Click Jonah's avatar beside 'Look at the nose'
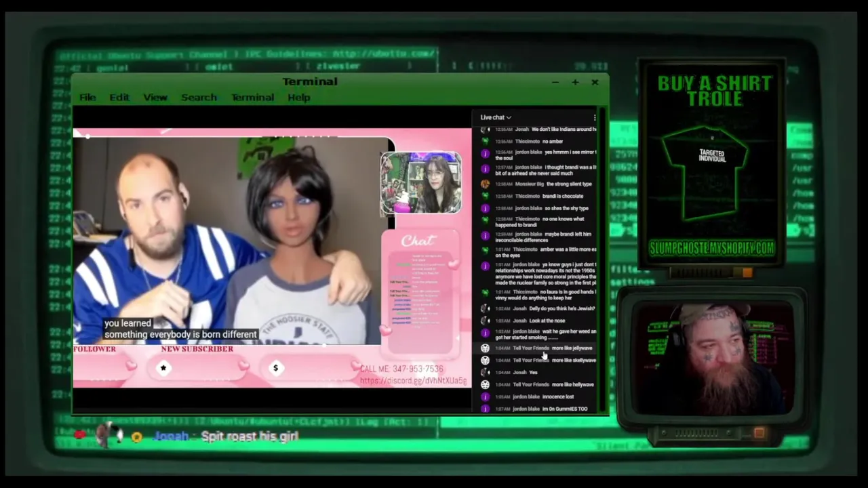This screenshot has height=488, width=868. tap(485, 321)
